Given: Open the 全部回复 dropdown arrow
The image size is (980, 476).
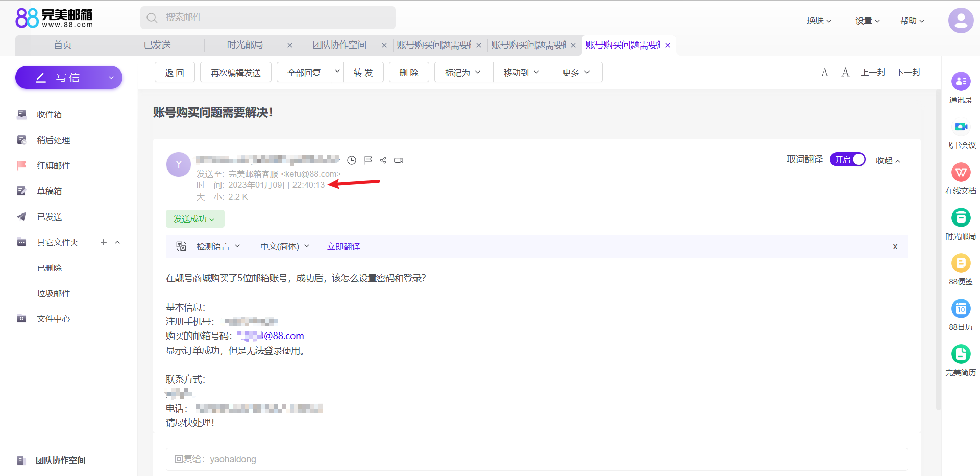Looking at the screenshot, I should (337, 72).
